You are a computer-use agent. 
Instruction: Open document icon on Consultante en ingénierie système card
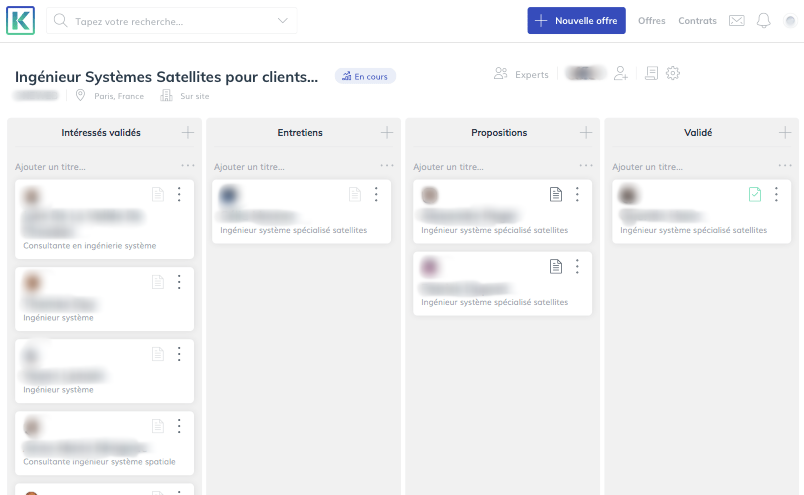click(158, 194)
